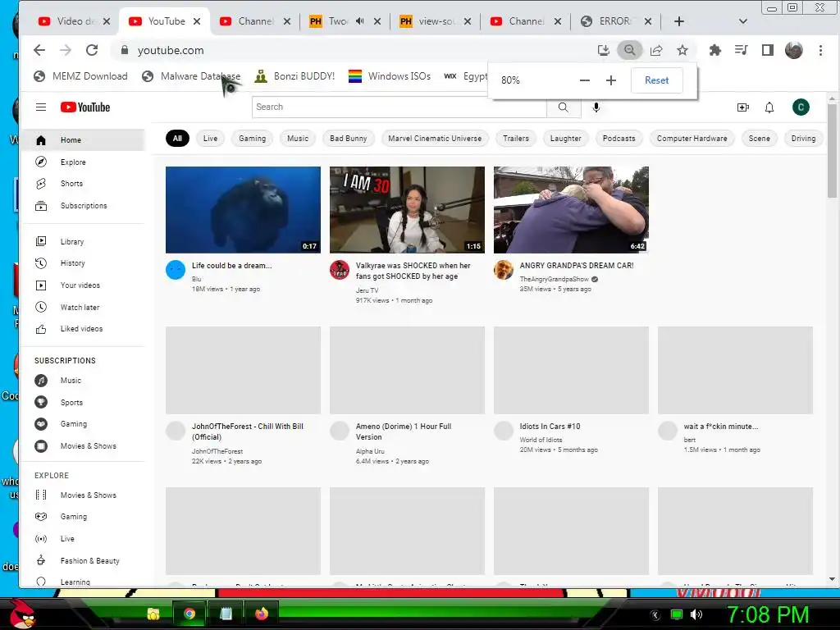Image resolution: width=840 pixels, height=630 pixels.
Task: Open the MEMZ Download bookmark
Action: 81,76
